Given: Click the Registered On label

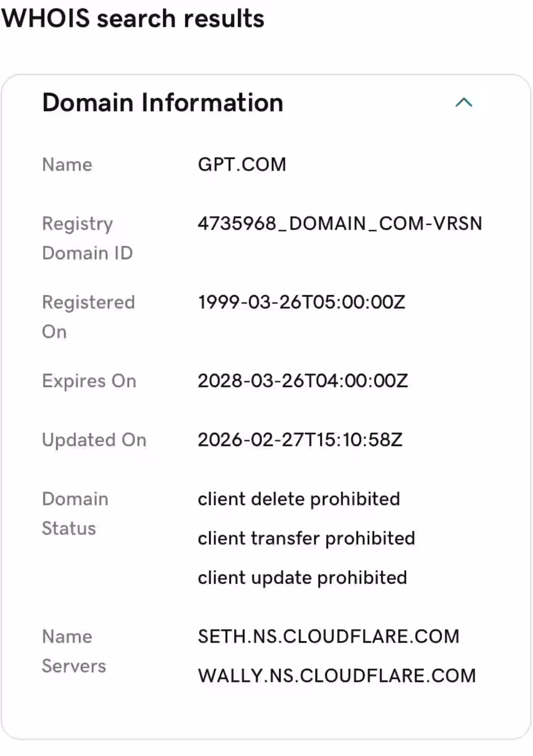Looking at the screenshot, I should 88,317.
